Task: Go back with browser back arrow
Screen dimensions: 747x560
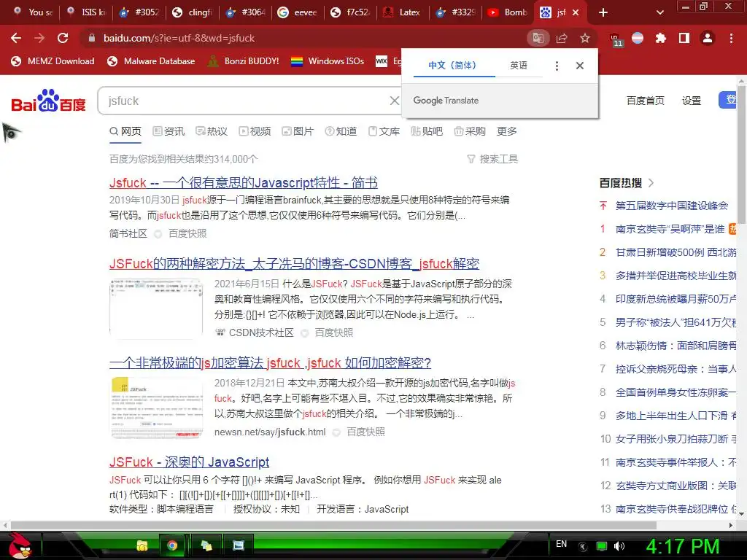Action: click(16, 38)
